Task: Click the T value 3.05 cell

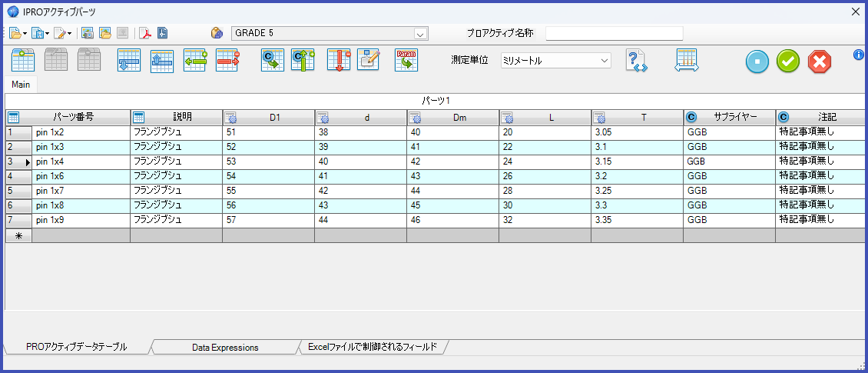Action: point(637,132)
